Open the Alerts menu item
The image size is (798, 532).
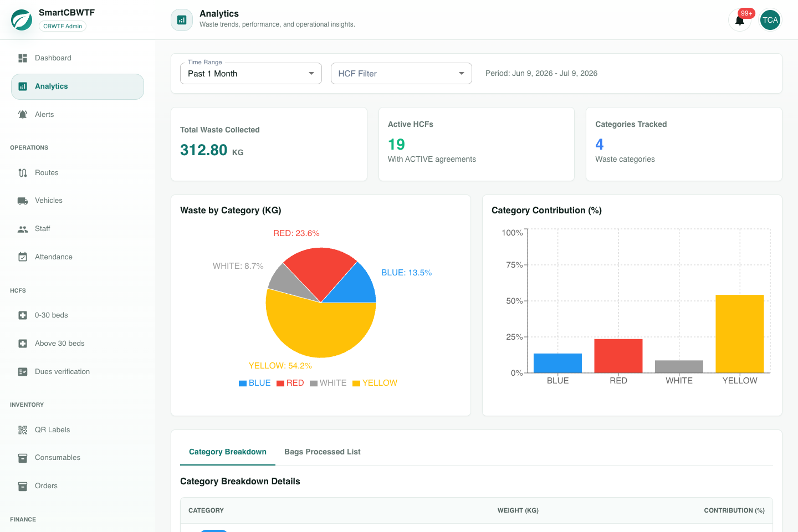point(78,115)
